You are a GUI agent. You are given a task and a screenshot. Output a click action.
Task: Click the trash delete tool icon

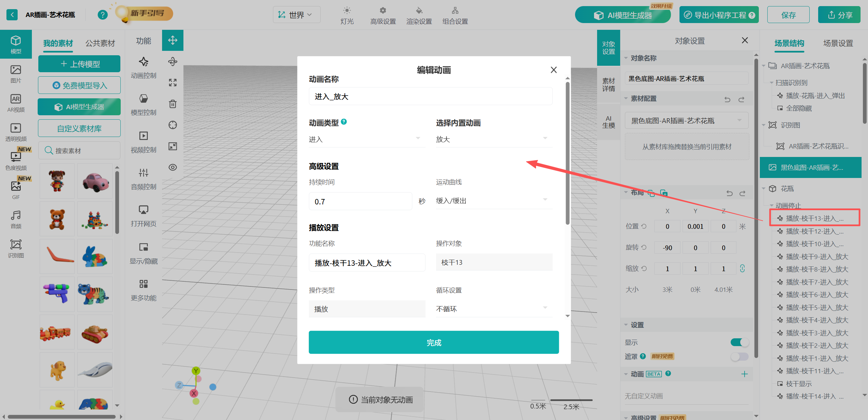click(173, 104)
